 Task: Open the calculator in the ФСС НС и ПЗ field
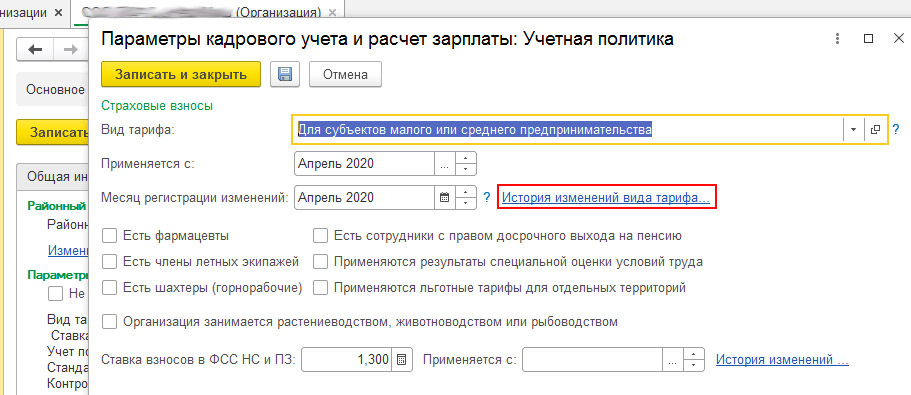click(x=401, y=360)
